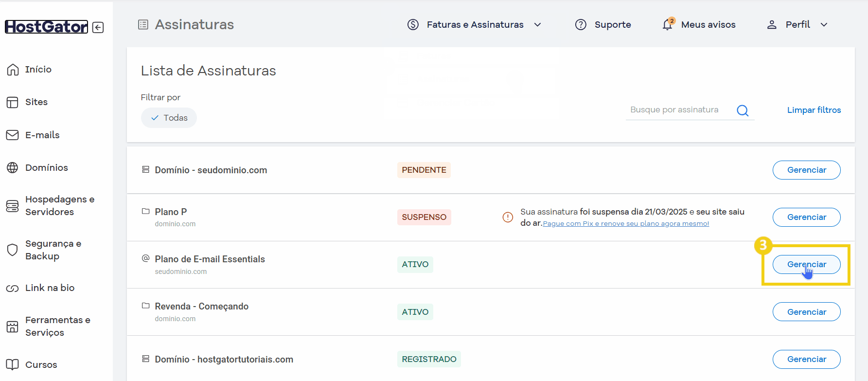Click the domain icon beside seudominio.com
Screen dimensions: 868x381
click(145, 169)
